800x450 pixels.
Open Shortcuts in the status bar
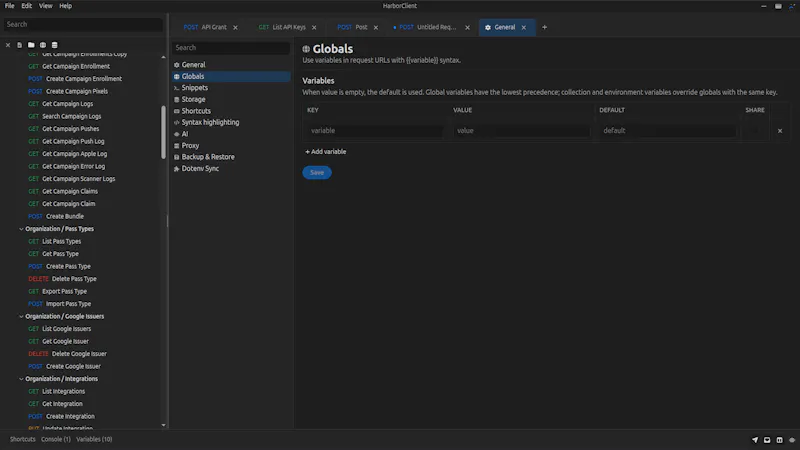[x=22, y=439]
